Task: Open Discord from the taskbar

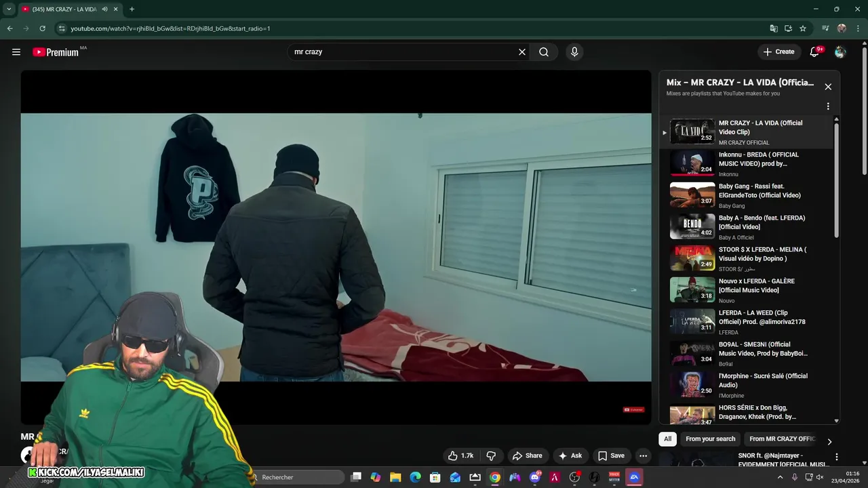Action: (535, 478)
